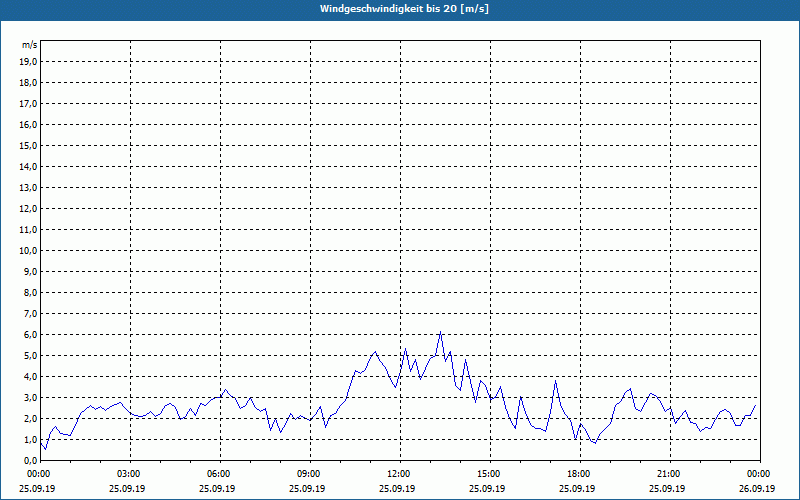Click the 25.09.19 date under 03:00

pos(127,489)
